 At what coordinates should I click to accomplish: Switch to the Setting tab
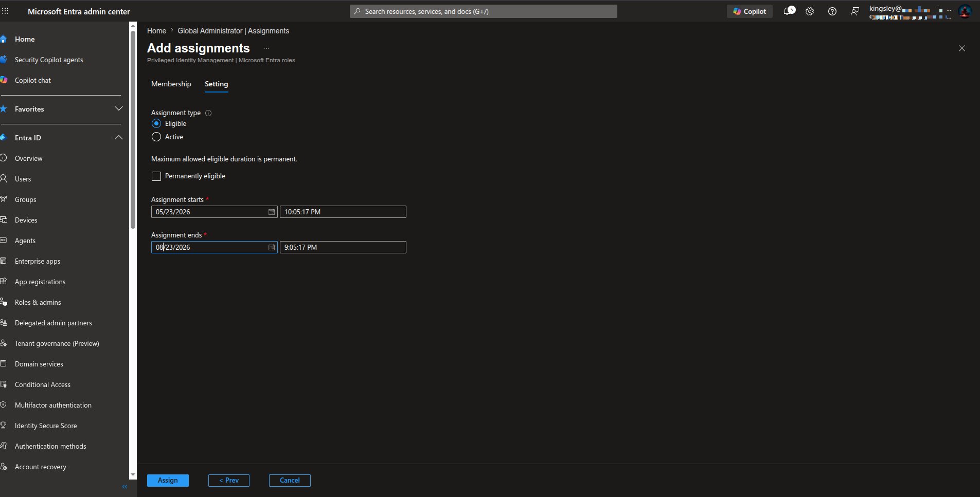point(216,84)
